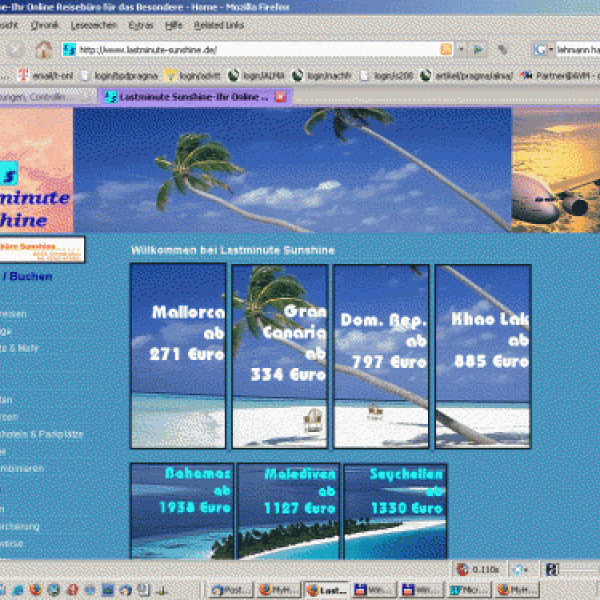Image resolution: width=600 pixels, height=600 pixels.
Task: Switch to the 'Post...' taskbar window
Action: pyautogui.click(x=231, y=590)
